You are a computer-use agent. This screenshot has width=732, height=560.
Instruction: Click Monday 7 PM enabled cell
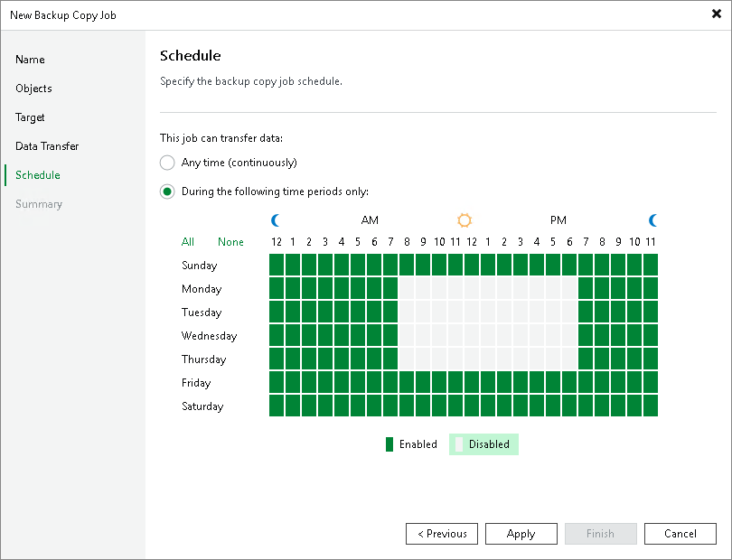(586, 288)
